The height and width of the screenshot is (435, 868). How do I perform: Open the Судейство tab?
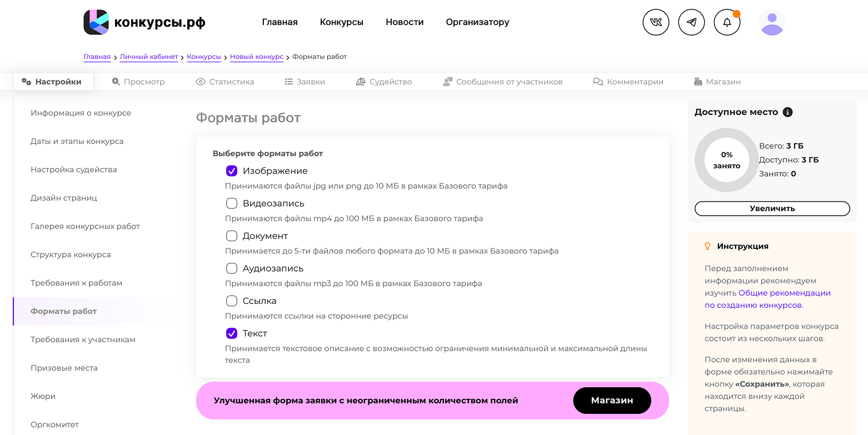pyautogui.click(x=384, y=82)
